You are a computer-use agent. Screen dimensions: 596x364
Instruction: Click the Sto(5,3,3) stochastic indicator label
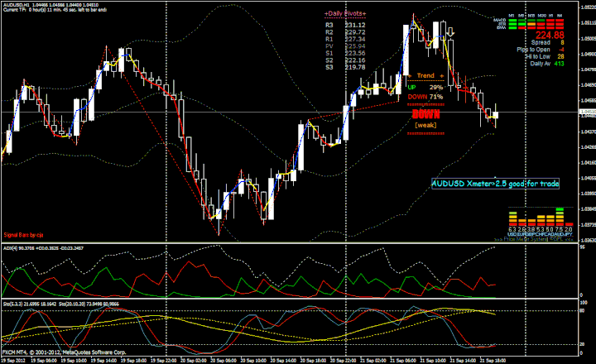pyautogui.click(x=60, y=304)
